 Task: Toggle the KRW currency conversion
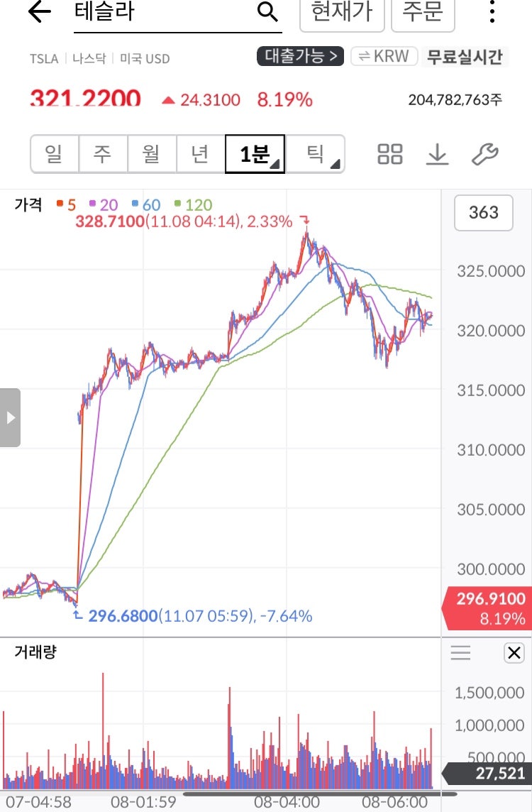pyautogui.click(x=383, y=56)
